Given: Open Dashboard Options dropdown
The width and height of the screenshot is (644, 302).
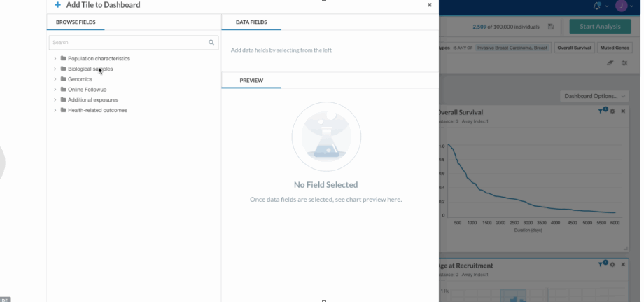Looking at the screenshot, I should tap(594, 96).
